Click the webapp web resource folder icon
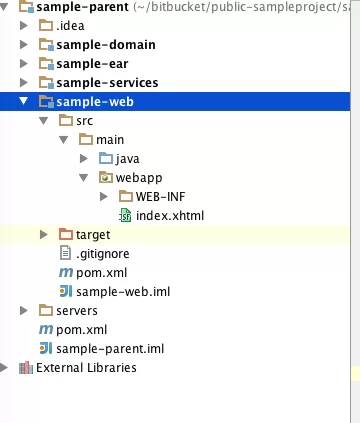The image size is (360, 423). pyautogui.click(x=106, y=177)
